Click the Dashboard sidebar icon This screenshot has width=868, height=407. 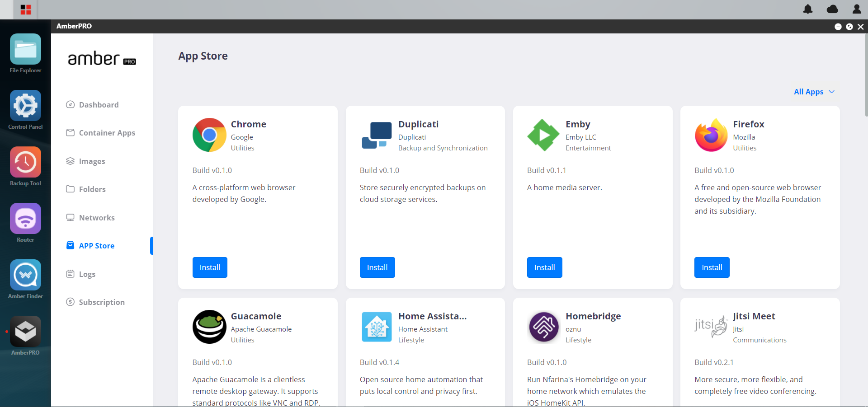point(70,104)
